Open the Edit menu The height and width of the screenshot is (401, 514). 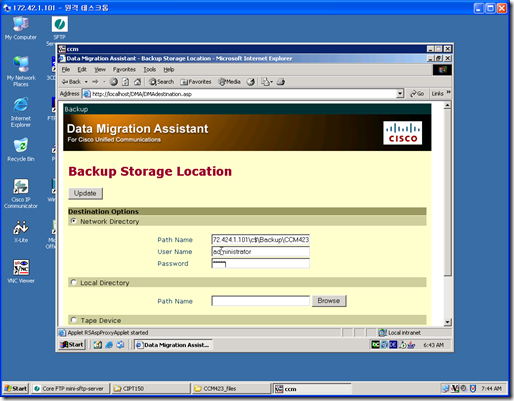tap(82, 69)
